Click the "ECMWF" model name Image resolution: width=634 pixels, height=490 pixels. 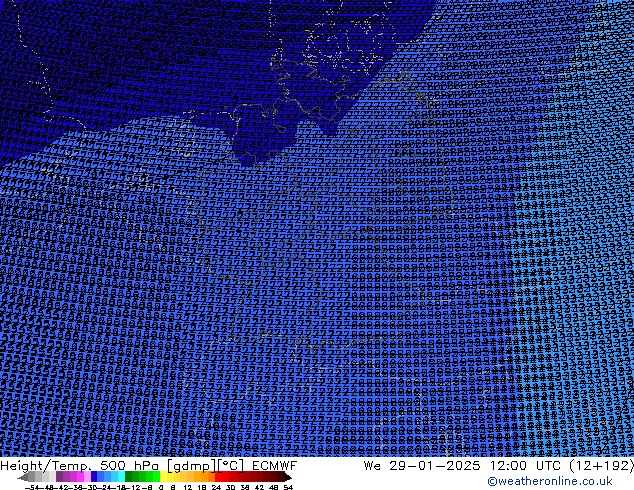[x=275, y=466]
